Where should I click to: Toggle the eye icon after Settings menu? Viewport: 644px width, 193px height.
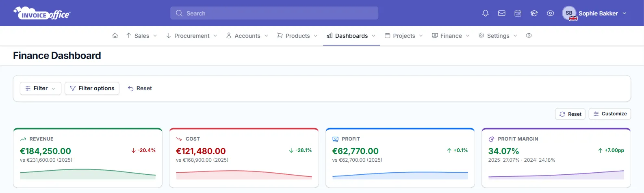coord(529,36)
